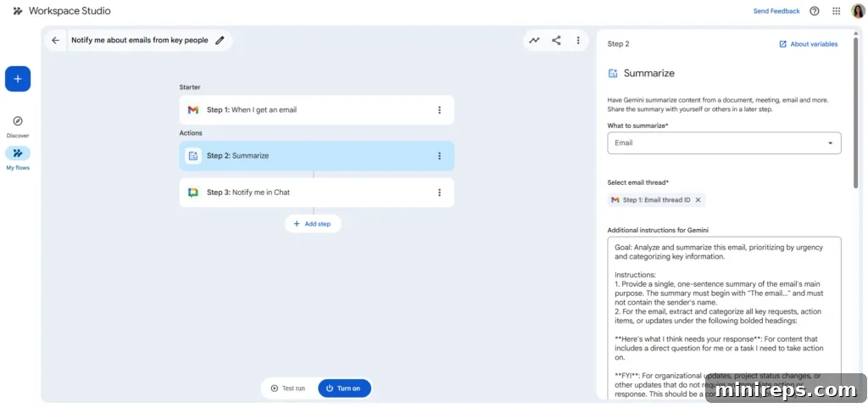The height and width of the screenshot is (408, 868).
Task: Click the Step 2 panel heading
Action: coord(618,44)
